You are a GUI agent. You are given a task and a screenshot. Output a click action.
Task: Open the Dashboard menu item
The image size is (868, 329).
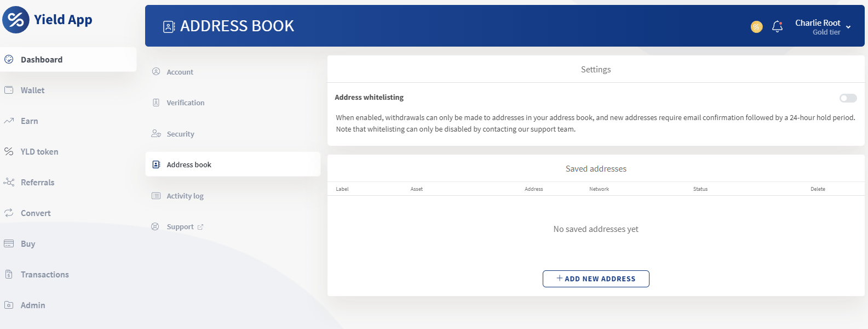coord(68,59)
